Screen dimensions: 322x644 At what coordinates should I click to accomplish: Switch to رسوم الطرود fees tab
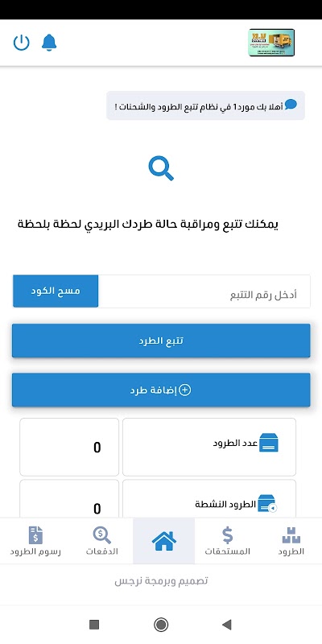point(35,541)
